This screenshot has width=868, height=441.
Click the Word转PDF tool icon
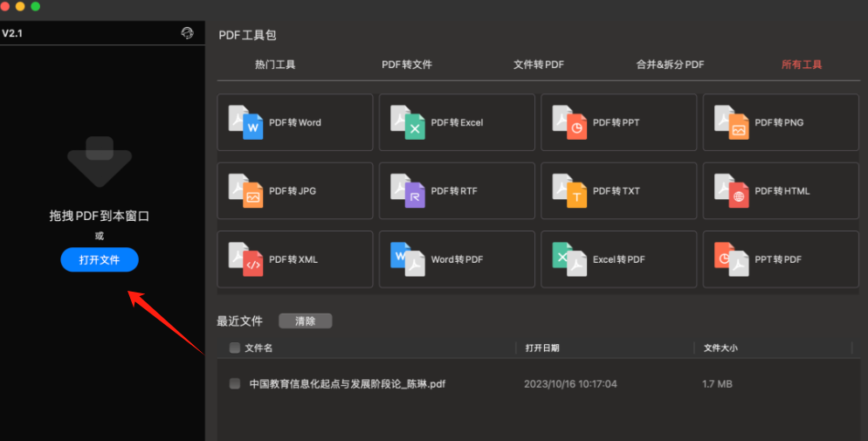408,259
